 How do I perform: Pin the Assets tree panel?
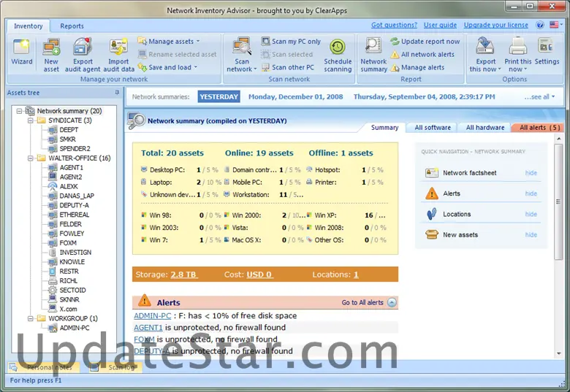pos(117,93)
